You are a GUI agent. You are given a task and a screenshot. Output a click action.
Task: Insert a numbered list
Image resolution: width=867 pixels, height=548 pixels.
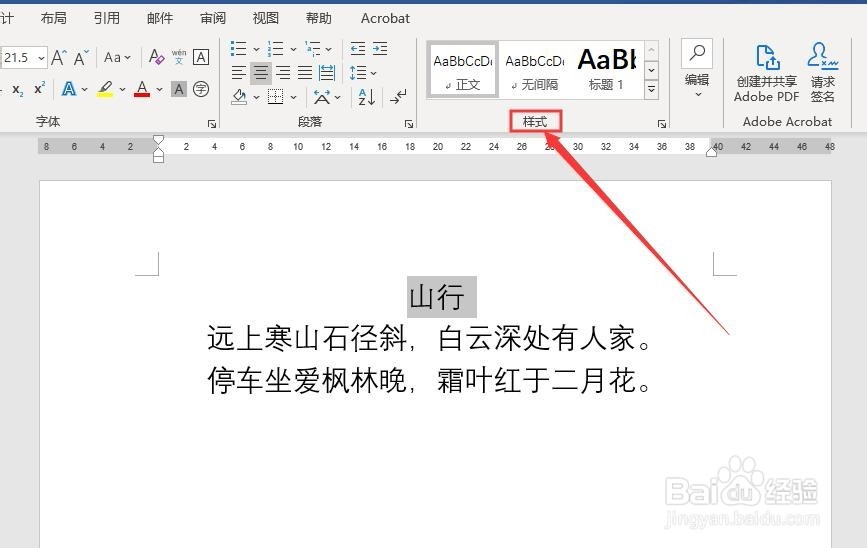point(275,49)
